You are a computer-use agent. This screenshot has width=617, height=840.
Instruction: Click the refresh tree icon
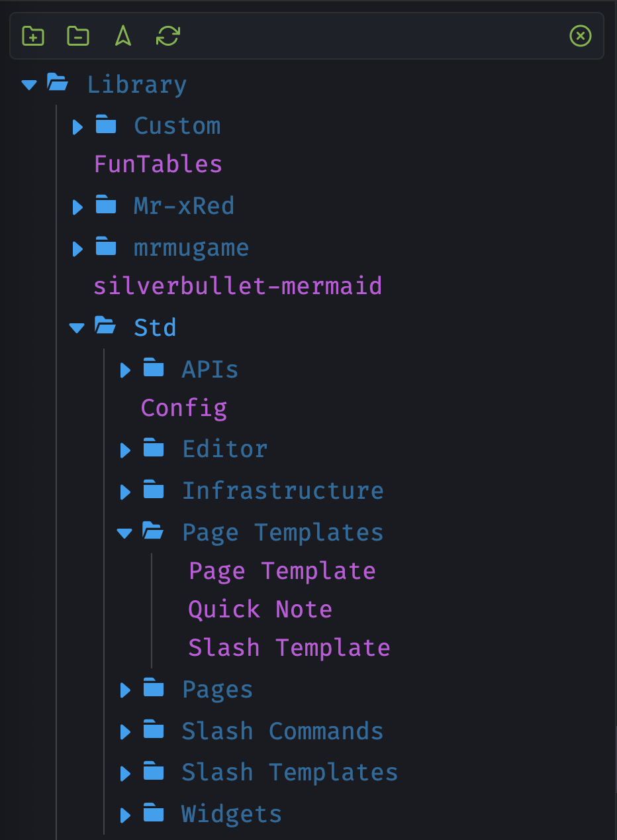pos(168,36)
